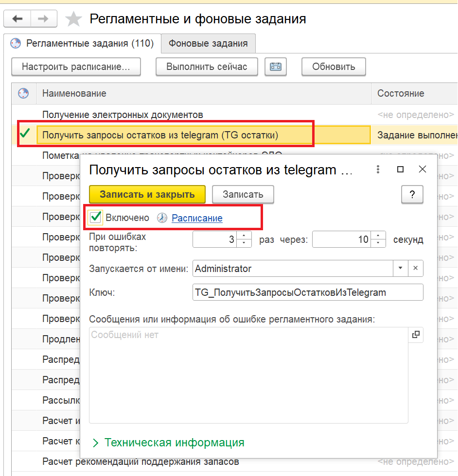
Task: Go forward using the right arrow button
Action: click(x=44, y=19)
